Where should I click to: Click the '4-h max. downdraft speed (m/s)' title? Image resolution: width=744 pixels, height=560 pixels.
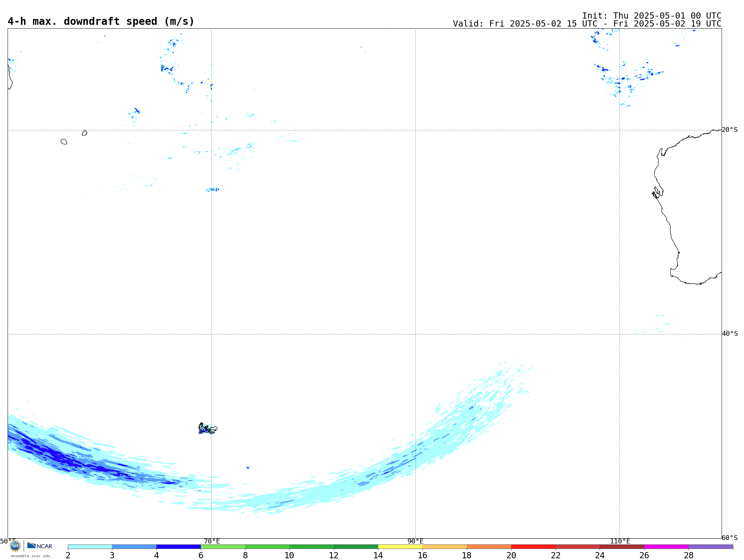pyautogui.click(x=101, y=21)
